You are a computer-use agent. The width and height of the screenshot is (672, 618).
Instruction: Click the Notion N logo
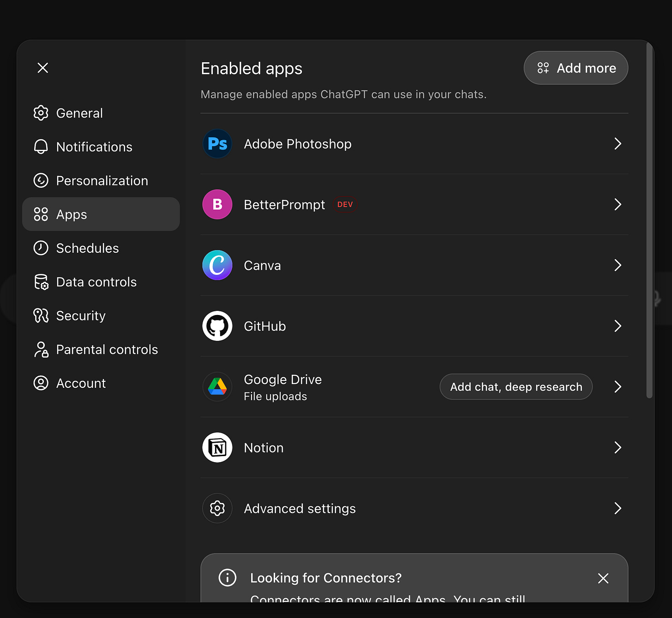pyautogui.click(x=217, y=447)
